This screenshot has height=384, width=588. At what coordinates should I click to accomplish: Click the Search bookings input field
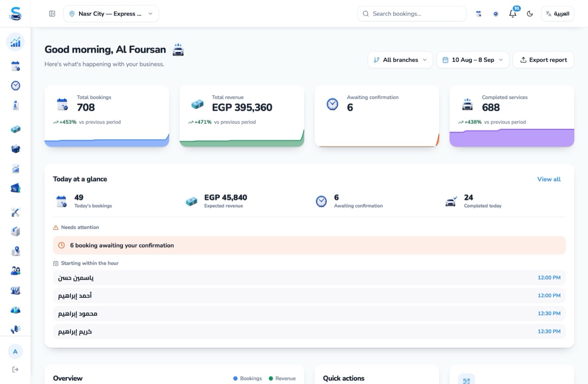click(x=412, y=14)
